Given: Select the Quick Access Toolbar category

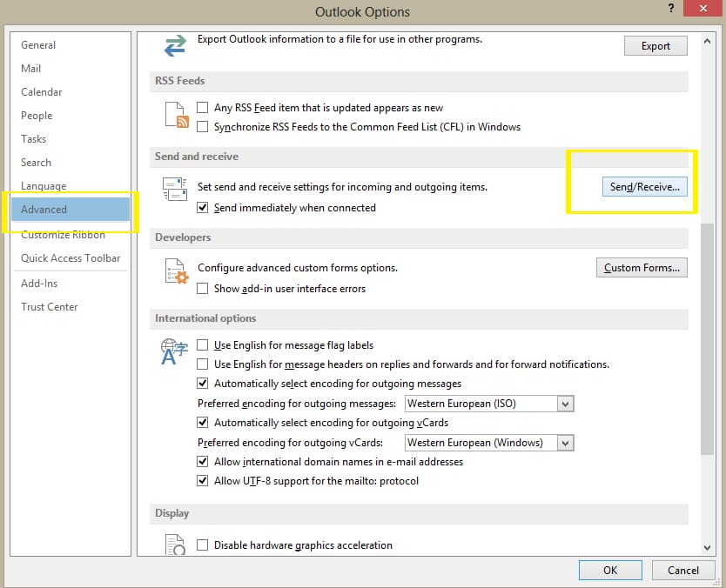Looking at the screenshot, I should [71, 258].
